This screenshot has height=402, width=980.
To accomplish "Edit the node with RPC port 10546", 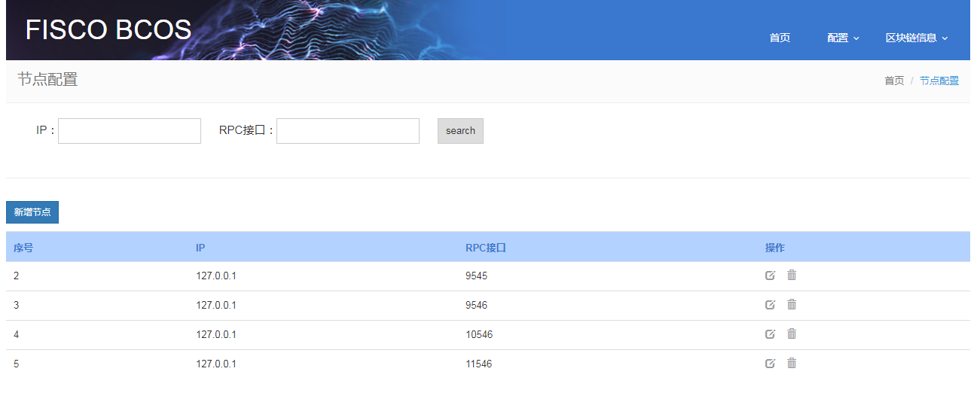I will (770, 334).
